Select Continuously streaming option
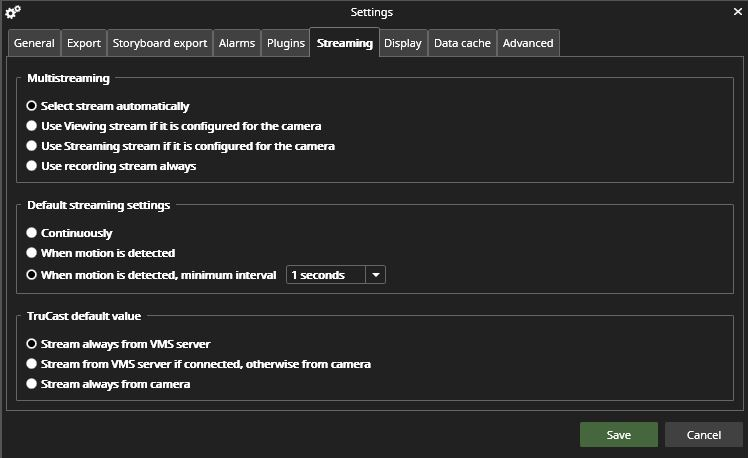 pyautogui.click(x=32, y=233)
